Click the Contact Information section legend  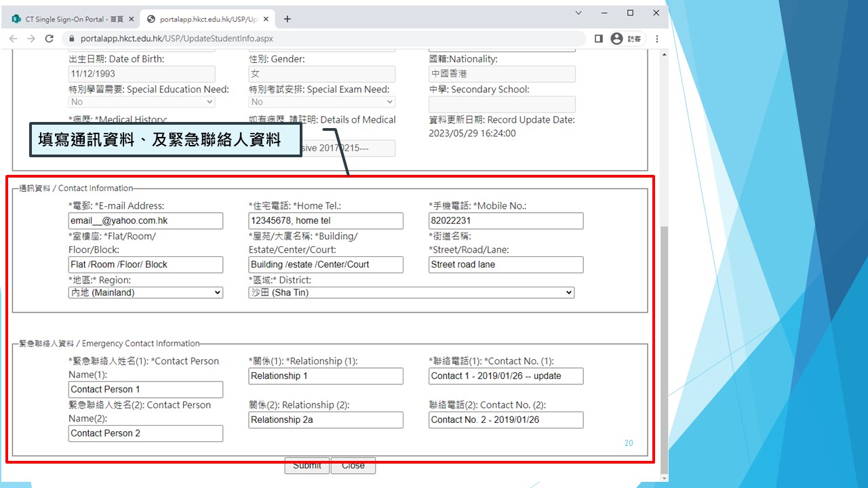tap(76, 188)
